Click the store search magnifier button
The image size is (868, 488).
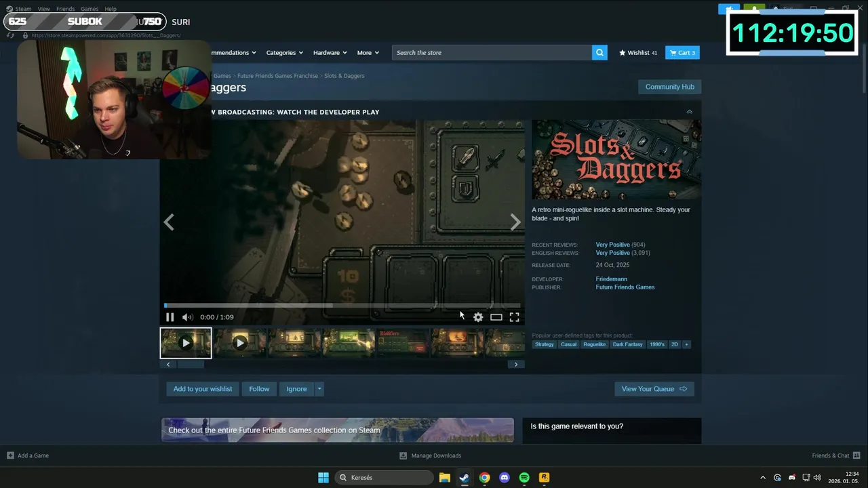[x=599, y=53]
